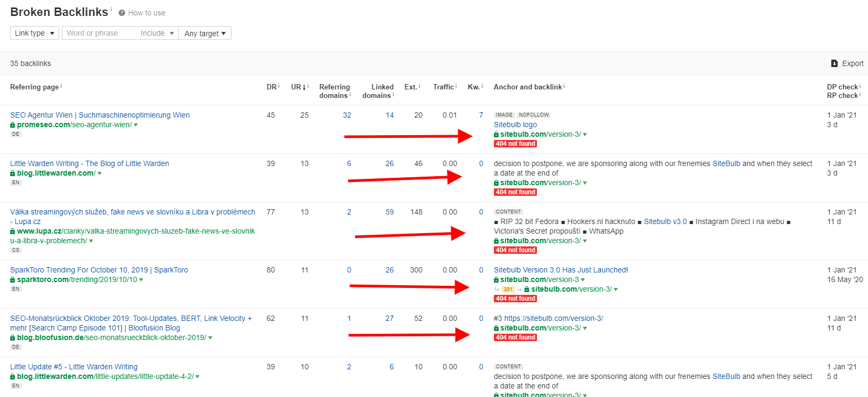Click the https://sitebulb.com/version-3/ anchor link
Viewport: 868px width, 397px height.
click(x=553, y=318)
